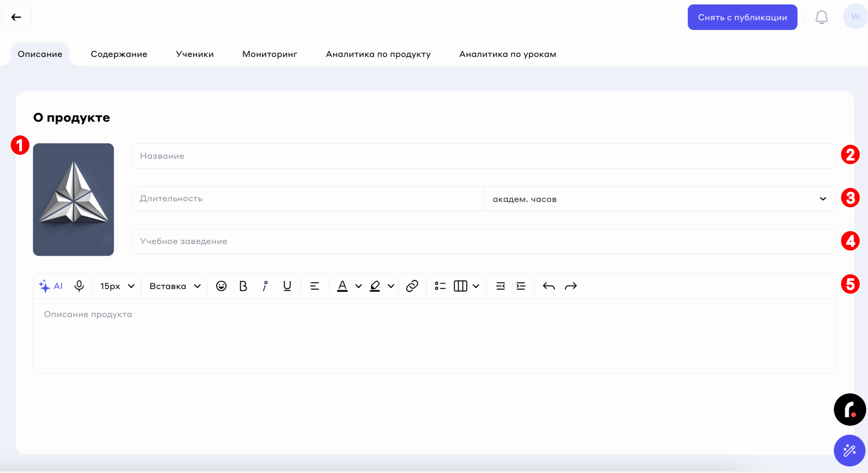The height and width of the screenshot is (473, 868).
Task: Toggle italic text formatting
Action: [x=265, y=286]
